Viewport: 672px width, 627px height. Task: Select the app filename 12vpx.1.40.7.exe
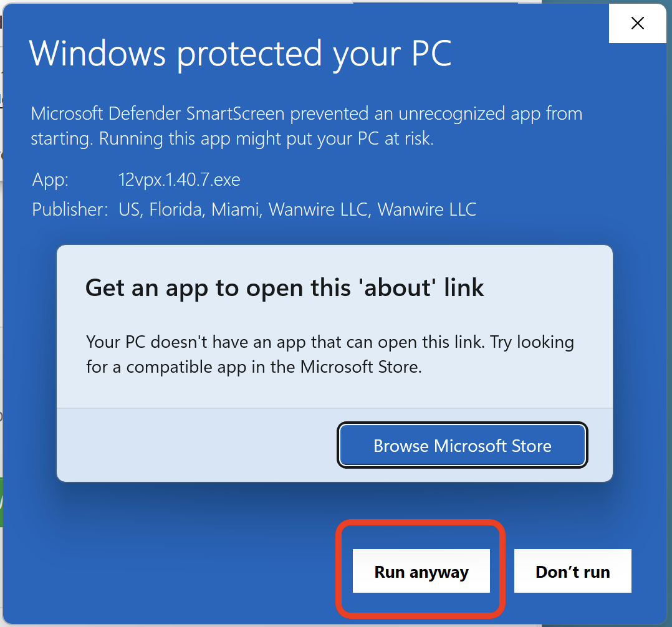pyautogui.click(x=179, y=180)
